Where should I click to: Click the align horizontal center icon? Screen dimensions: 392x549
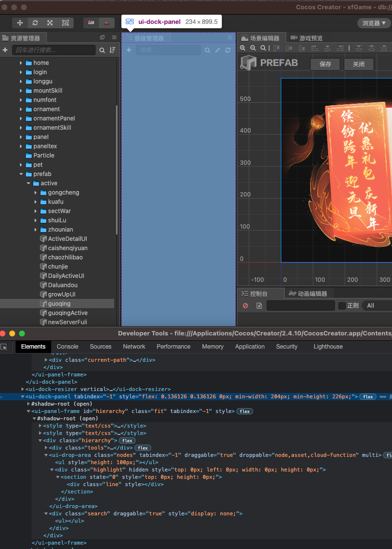click(x=327, y=48)
